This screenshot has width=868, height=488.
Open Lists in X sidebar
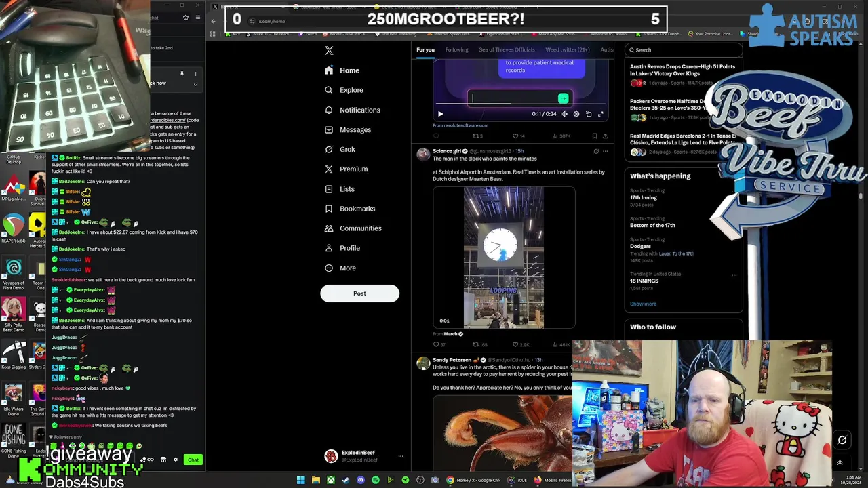[340, 189]
